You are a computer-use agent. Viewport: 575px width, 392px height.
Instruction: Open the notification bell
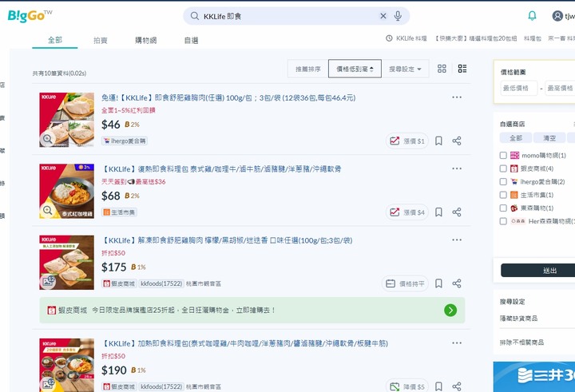[532, 15]
